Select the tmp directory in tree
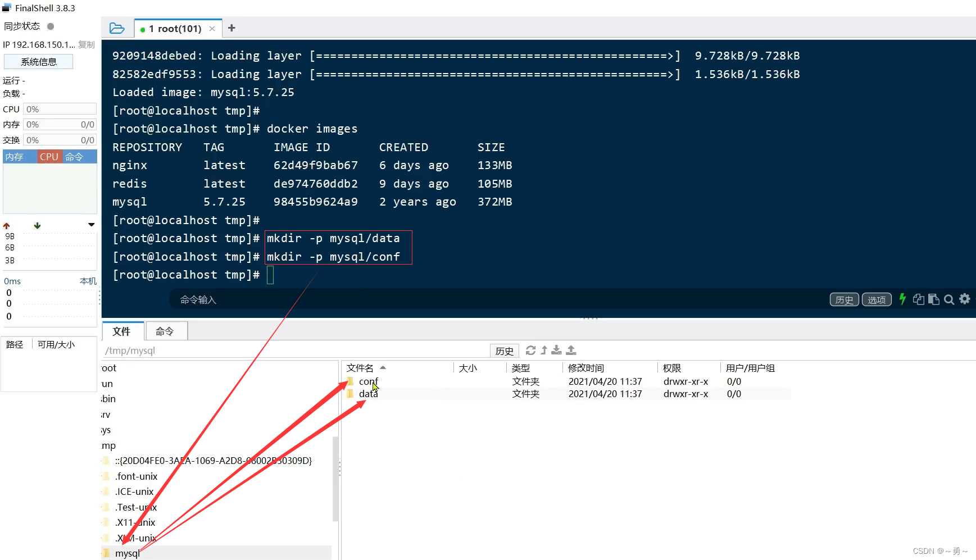976x560 pixels. point(108,445)
